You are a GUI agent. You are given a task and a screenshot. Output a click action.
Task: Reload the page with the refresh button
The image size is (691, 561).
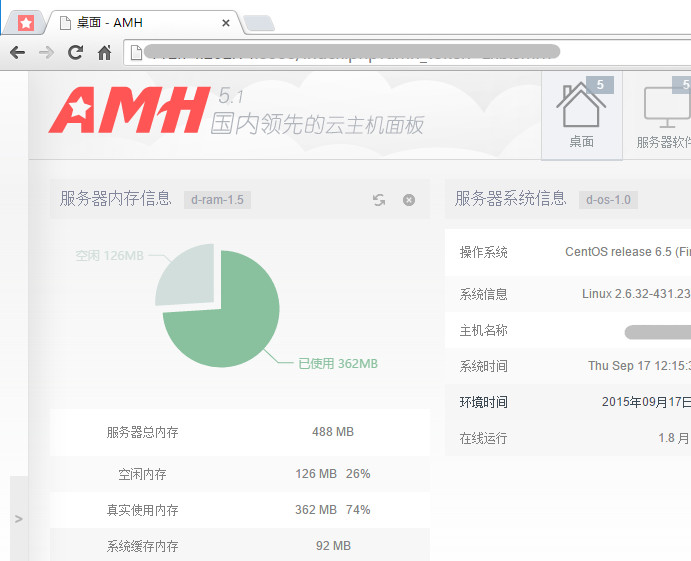point(75,52)
